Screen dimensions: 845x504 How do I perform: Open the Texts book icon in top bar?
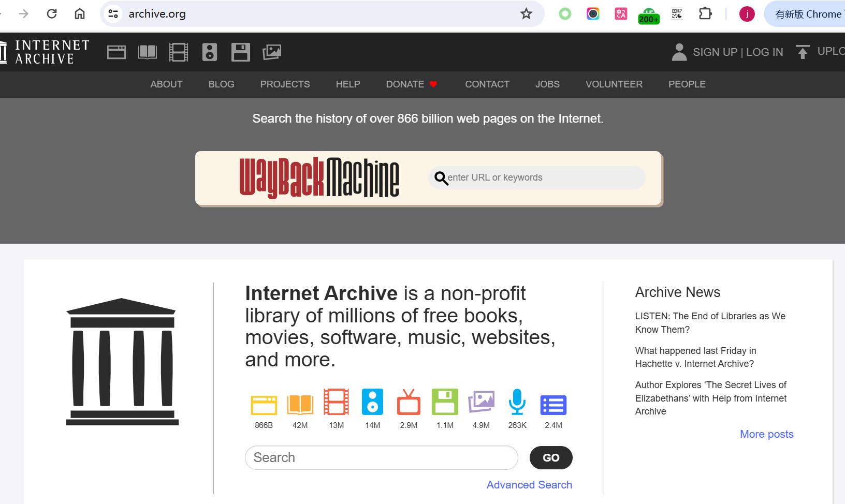(x=148, y=52)
